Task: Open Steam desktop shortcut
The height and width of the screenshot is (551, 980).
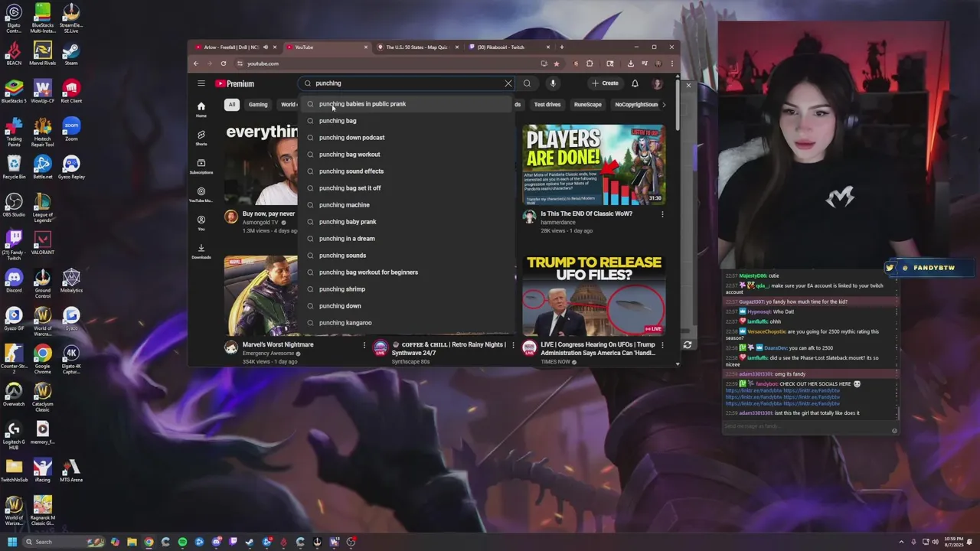Action: [x=71, y=54]
